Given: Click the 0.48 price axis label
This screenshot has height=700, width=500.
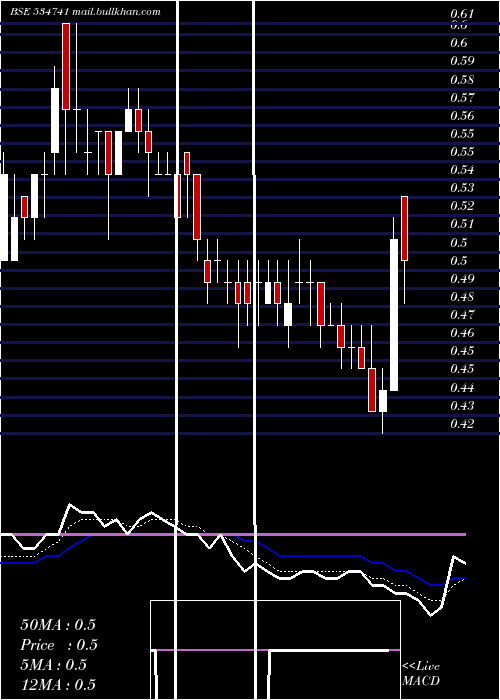Looking at the screenshot, I should click(x=462, y=296).
